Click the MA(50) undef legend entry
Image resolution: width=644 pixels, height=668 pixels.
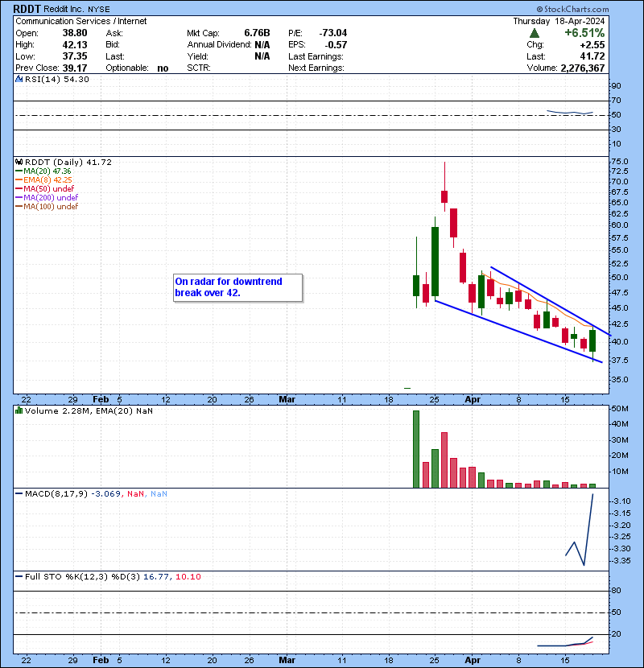point(45,188)
